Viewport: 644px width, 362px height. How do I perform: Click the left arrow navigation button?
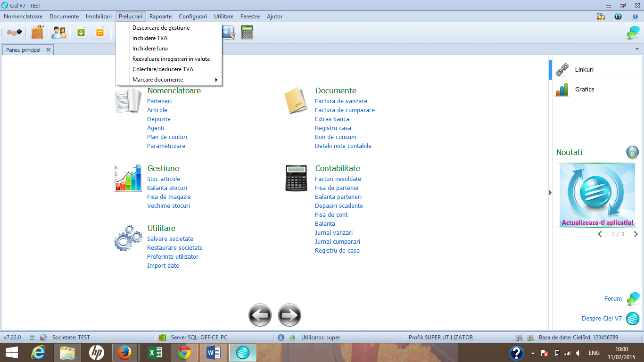click(260, 315)
